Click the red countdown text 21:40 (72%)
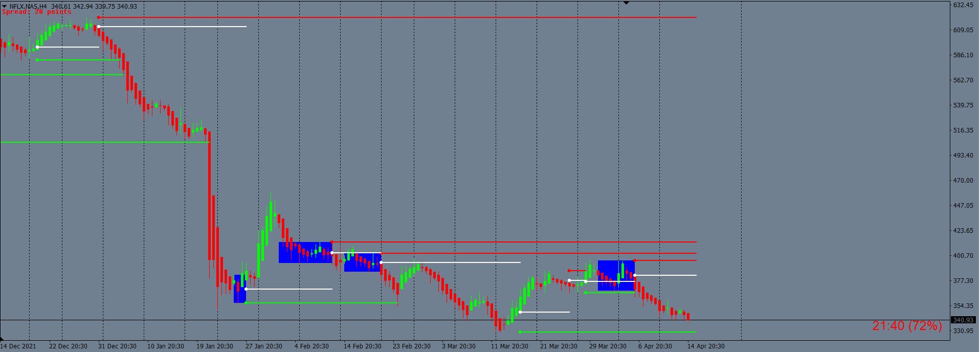980x352 pixels. pos(907,326)
